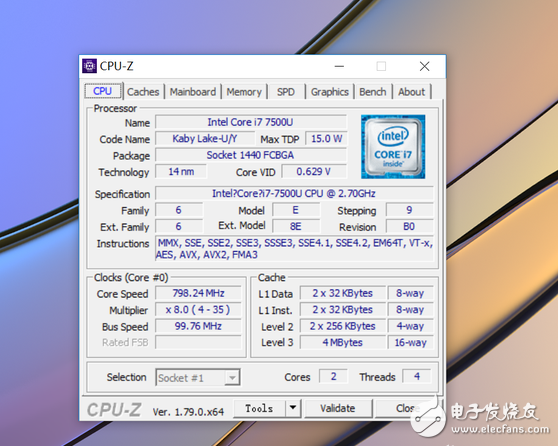Click the Threads value 4

click(417, 376)
